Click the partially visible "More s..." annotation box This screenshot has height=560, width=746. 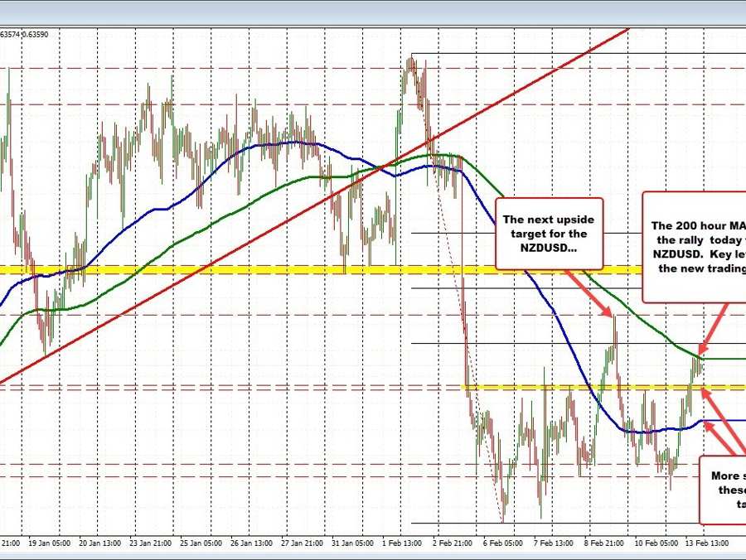click(x=723, y=489)
